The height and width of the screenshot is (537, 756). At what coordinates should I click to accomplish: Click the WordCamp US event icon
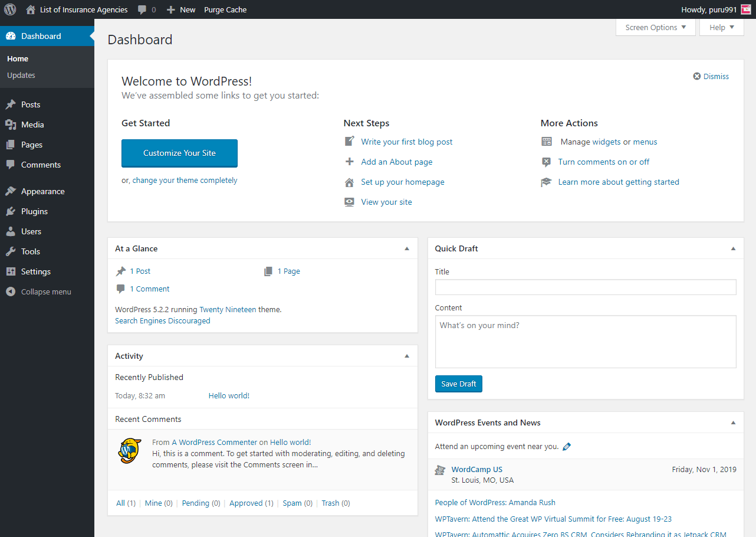440,470
